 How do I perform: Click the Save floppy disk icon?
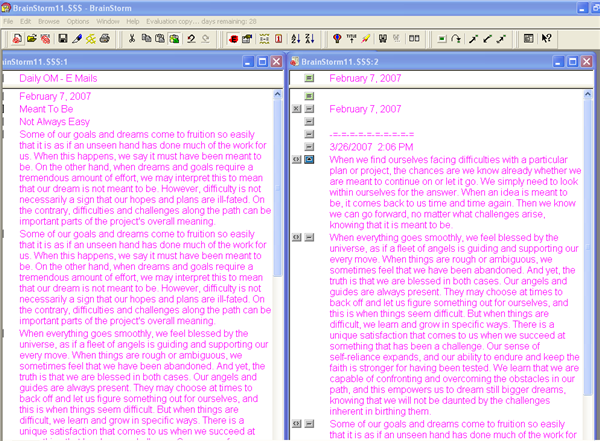pyautogui.click(x=63, y=39)
